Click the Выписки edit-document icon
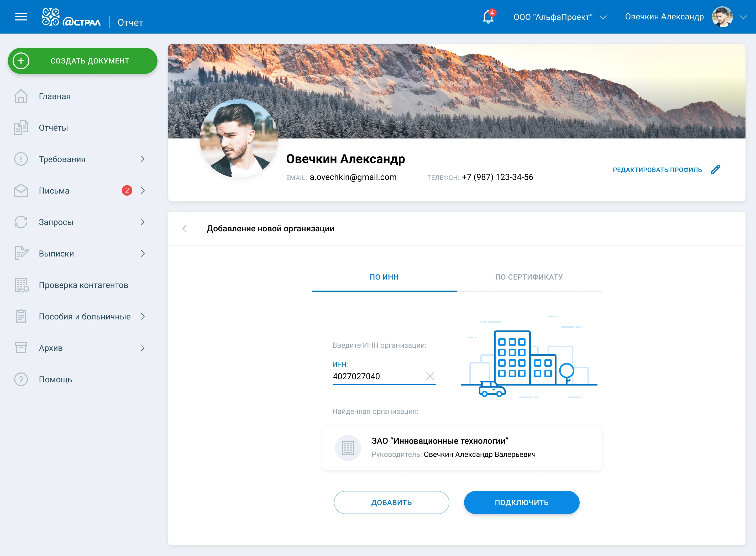 point(22,253)
